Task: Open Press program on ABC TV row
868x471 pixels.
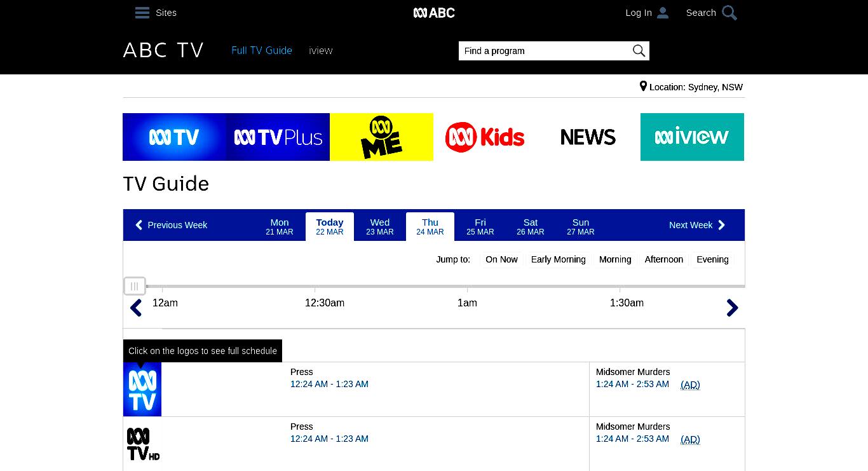Action: click(x=302, y=372)
